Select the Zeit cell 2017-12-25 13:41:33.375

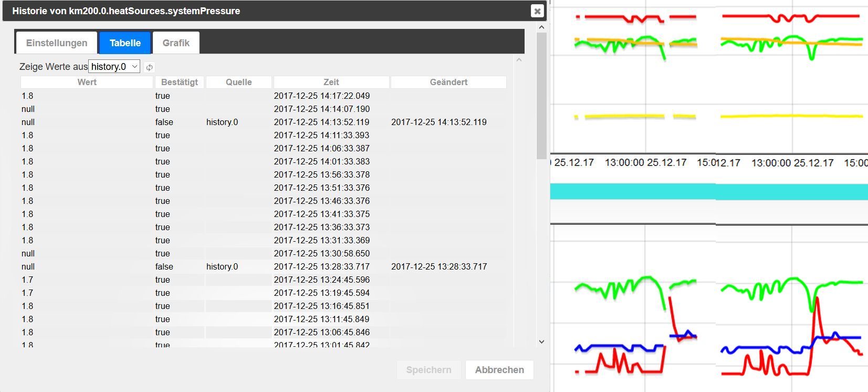pyautogui.click(x=322, y=214)
